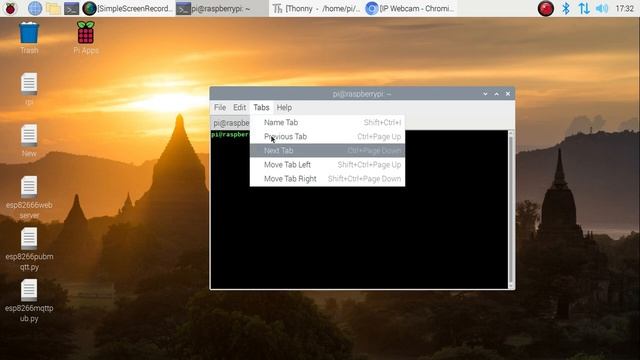This screenshot has width=640, height=360.
Task: Select esp8266webserver file on desktop
Action: pyautogui.click(x=29, y=198)
